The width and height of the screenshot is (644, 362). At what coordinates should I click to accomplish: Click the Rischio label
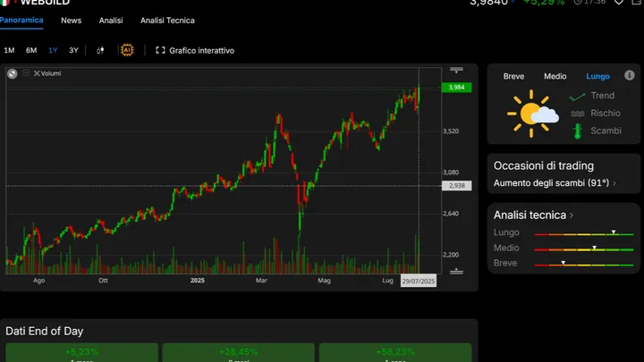tap(606, 114)
